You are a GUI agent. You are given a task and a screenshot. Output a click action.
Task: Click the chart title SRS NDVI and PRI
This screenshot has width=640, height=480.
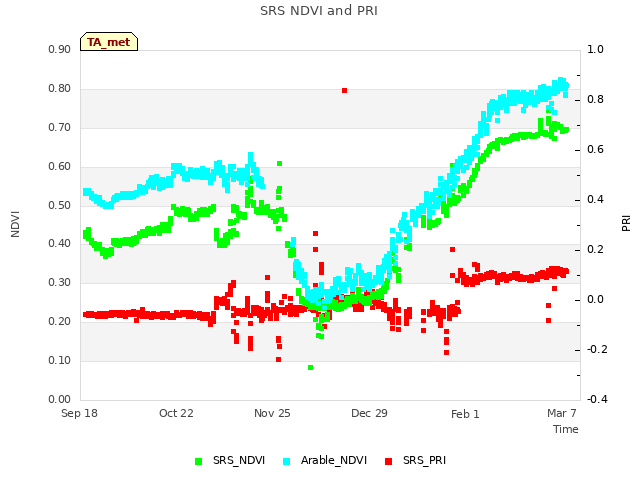point(319,11)
